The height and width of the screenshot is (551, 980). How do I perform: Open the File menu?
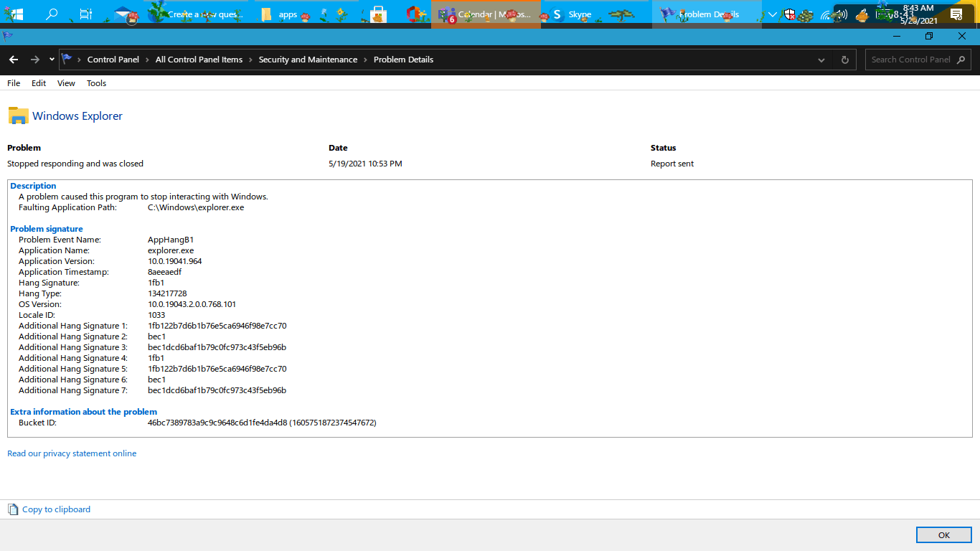click(x=14, y=83)
